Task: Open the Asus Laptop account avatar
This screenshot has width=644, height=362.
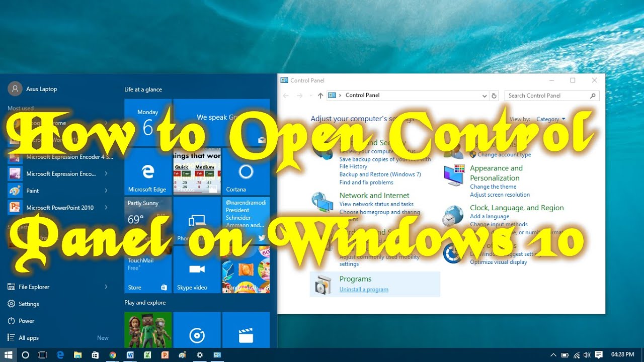Action: (x=15, y=88)
